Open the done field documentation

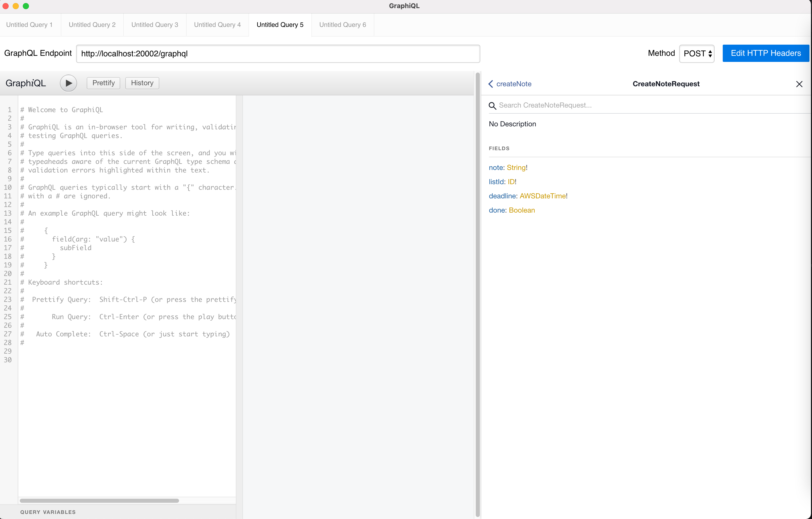point(497,210)
